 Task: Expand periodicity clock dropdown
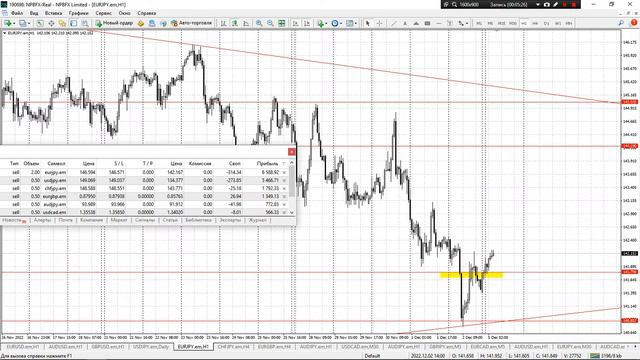coord(341,23)
